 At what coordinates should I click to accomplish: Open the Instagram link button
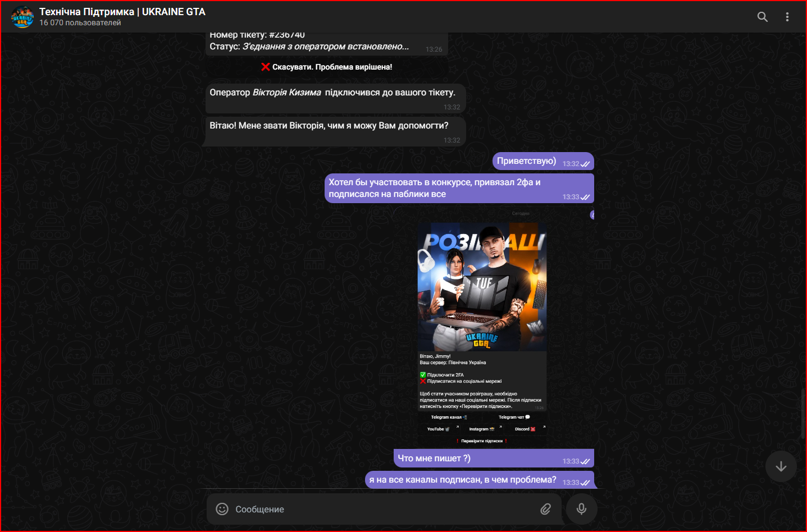pos(482,429)
